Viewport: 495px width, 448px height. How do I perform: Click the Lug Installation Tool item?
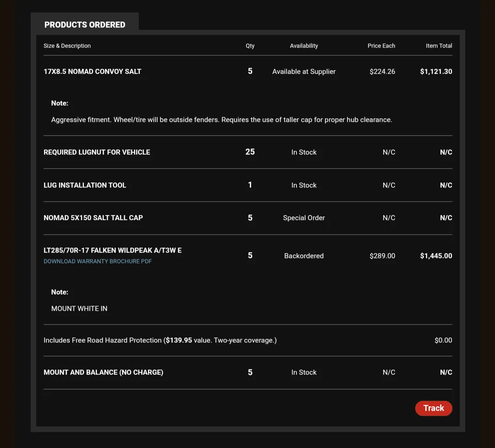pyautogui.click(x=85, y=185)
